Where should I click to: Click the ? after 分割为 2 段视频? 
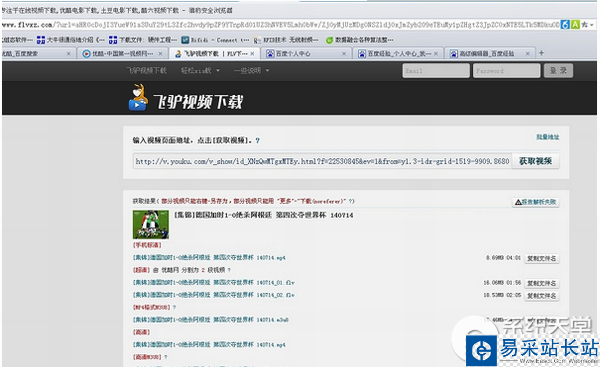pyautogui.click(x=229, y=270)
